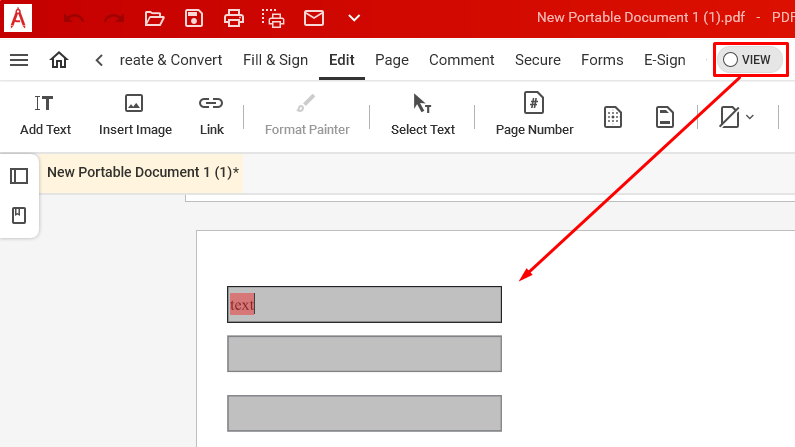The width and height of the screenshot is (795, 447).
Task: Toggle the side panel icon
Action: point(19,176)
